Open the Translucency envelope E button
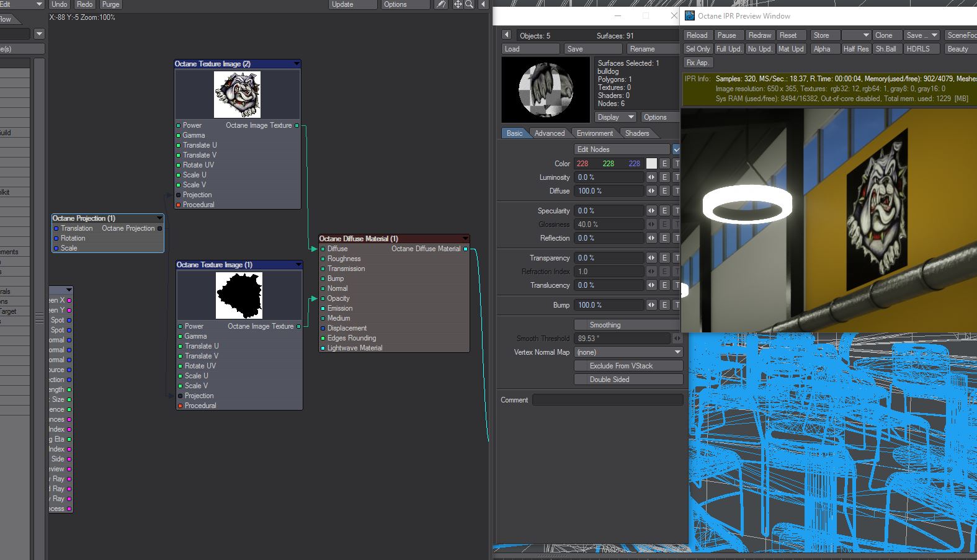This screenshot has height=560, width=977. pos(664,285)
